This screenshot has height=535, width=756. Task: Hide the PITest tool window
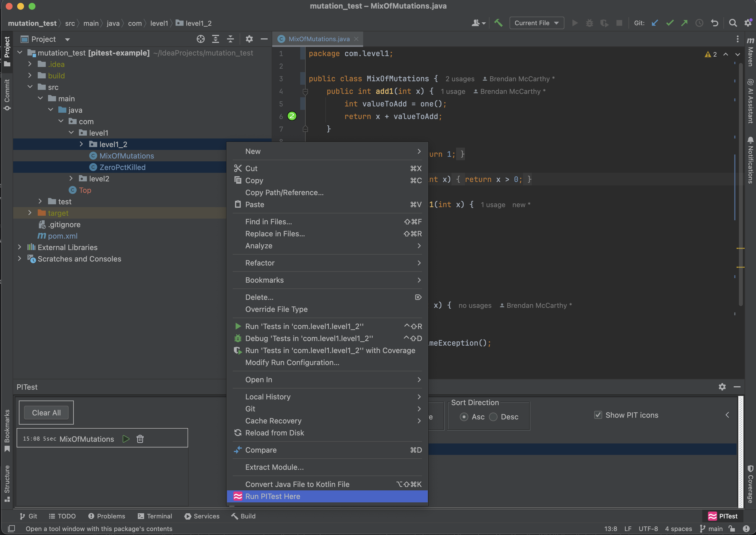point(737,387)
